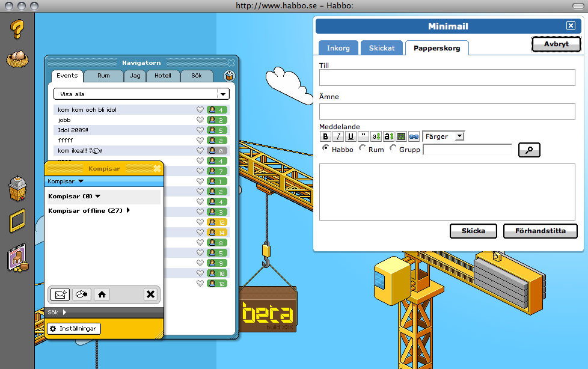Screen dimensions: 588x369
Task: Open the catalogue hand icon in sidebar
Action: click(x=17, y=258)
